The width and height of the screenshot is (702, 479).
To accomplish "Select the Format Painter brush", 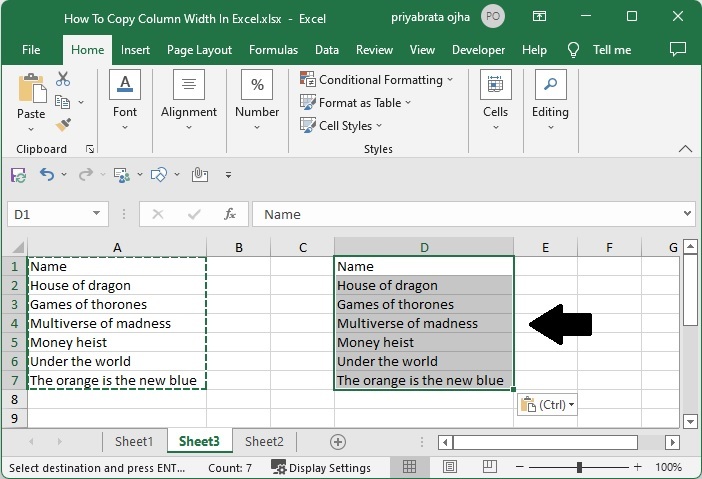I will pos(63,124).
